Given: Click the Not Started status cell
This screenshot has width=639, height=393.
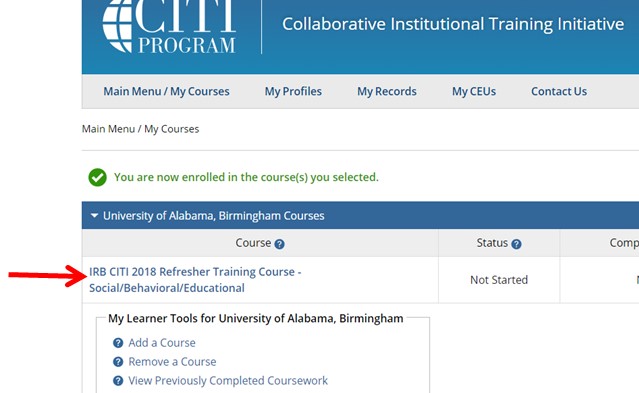Looking at the screenshot, I should click(499, 280).
